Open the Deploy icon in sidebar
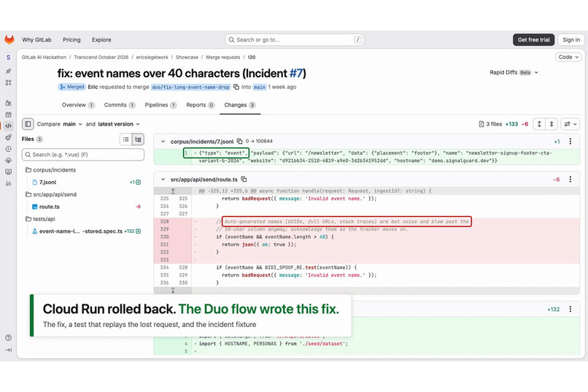 point(8,149)
